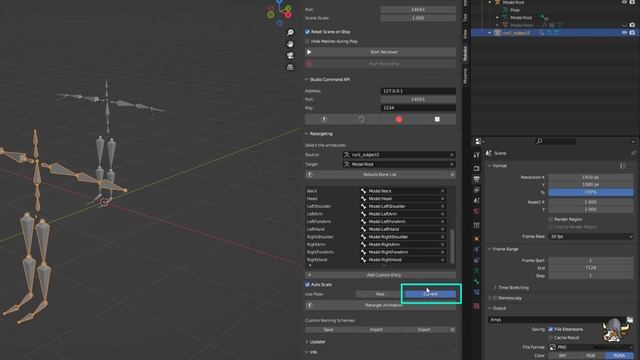Viewport: 640px width, 360px height.
Task: Collapse the Format panel
Action: click(490, 166)
